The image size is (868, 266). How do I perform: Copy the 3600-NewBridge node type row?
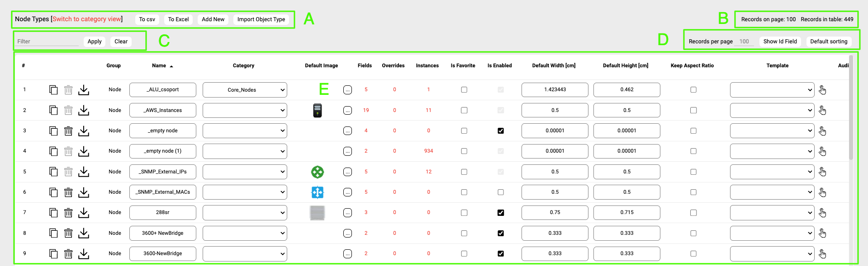coord(53,254)
